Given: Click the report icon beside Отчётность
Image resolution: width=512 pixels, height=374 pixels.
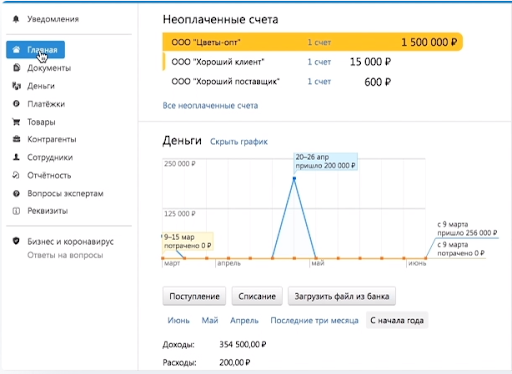Looking at the screenshot, I should (16, 175).
